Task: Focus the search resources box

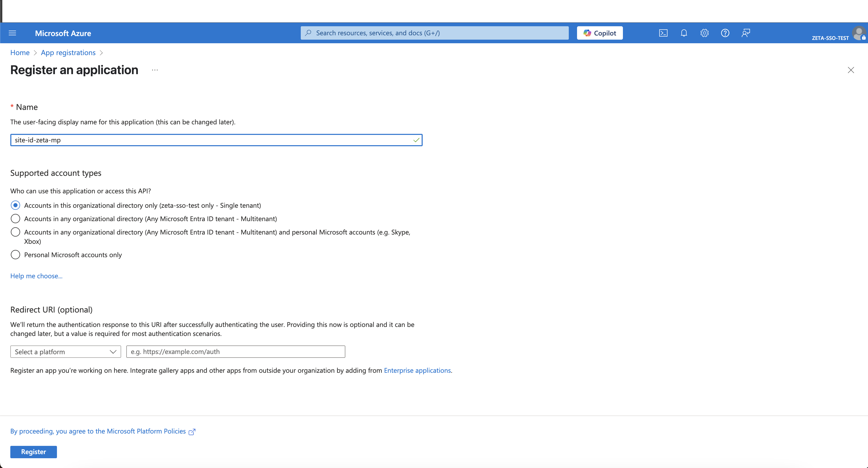Action: [435, 33]
